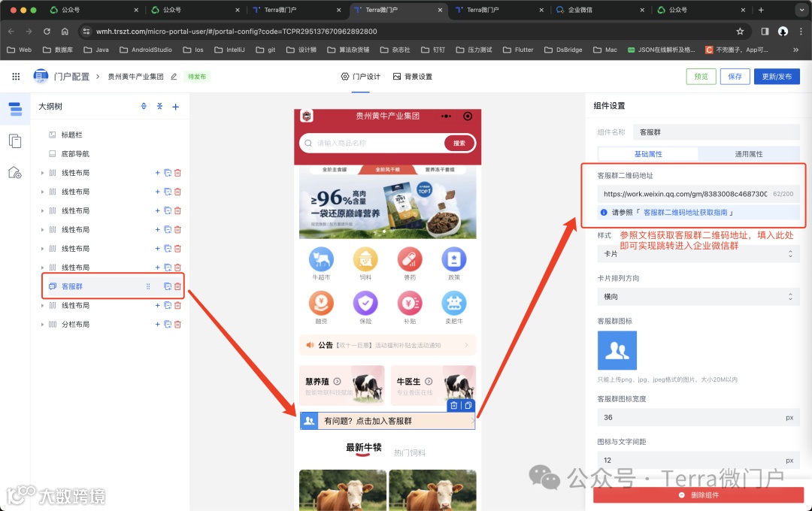This screenshot has height=511, width=812.
Task: Click 图标与文字间距 field showing 12
Action: (x=698, y=460)
